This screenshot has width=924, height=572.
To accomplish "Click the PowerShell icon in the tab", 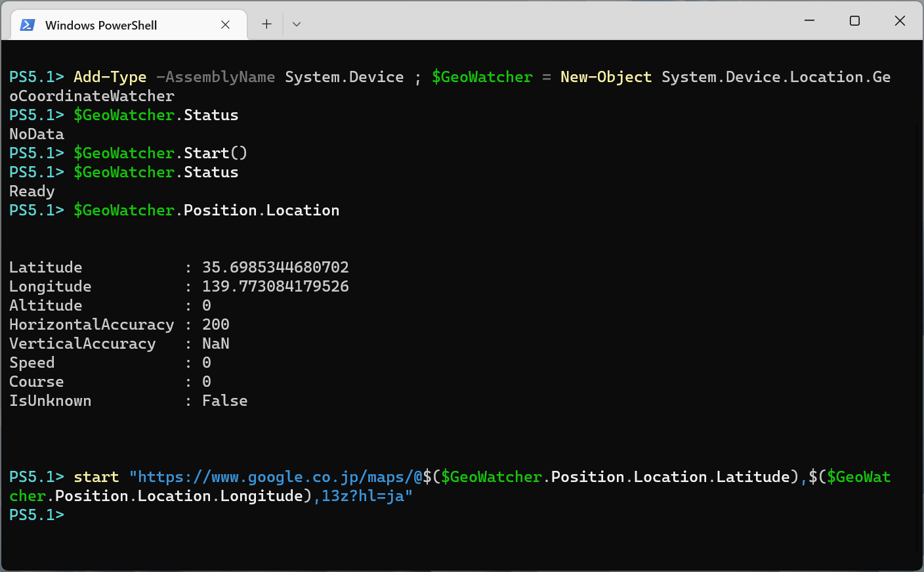I will [28, 25].
